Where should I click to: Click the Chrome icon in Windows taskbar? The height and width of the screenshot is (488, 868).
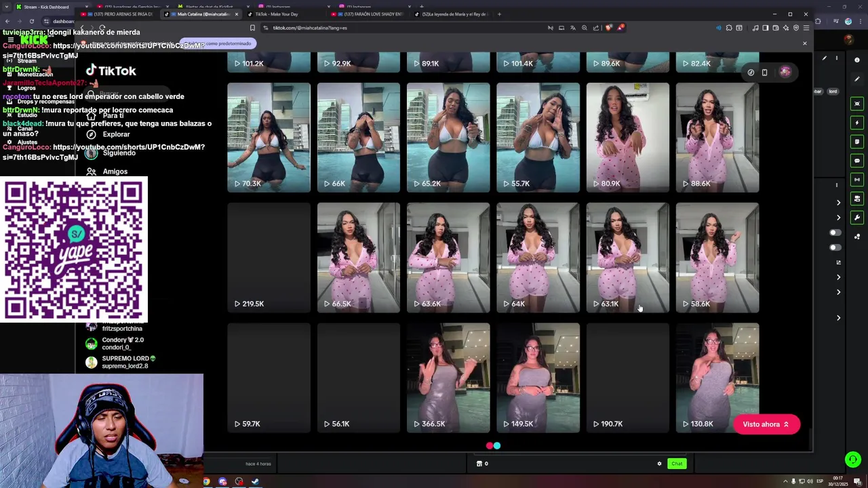(206, 481)
